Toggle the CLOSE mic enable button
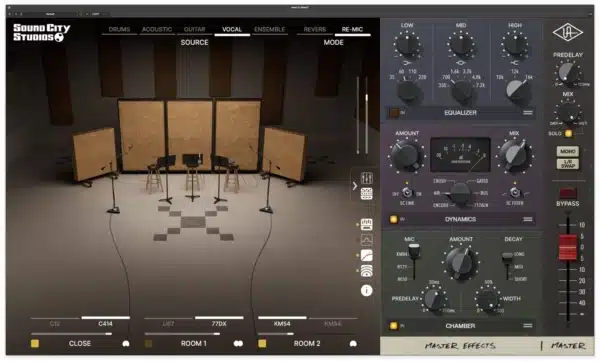This screenshot has height=362, width=600. tap(35, 344)
